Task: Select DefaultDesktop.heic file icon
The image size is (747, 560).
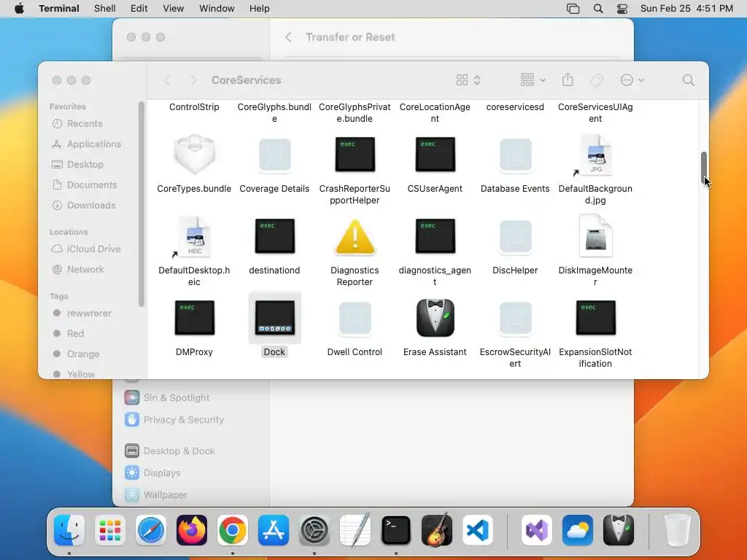Action: (194, 237)
